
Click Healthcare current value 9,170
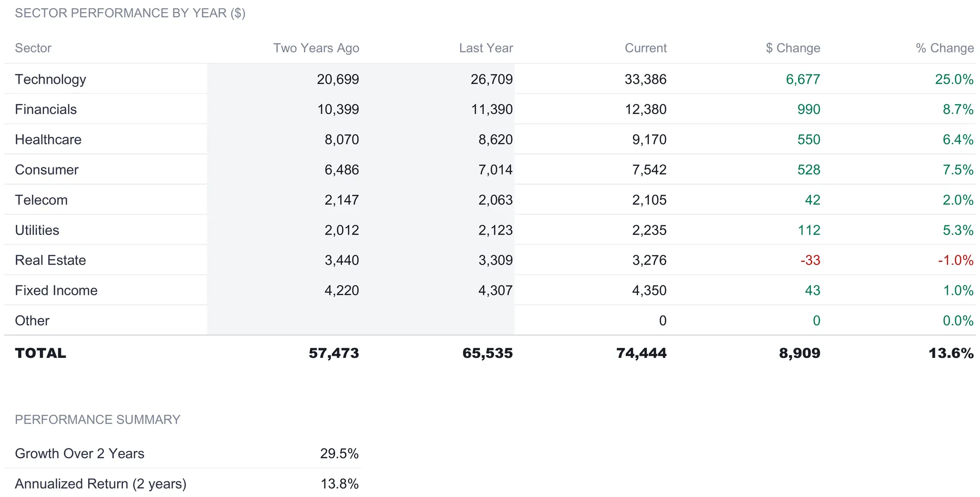tap(649, 140)
